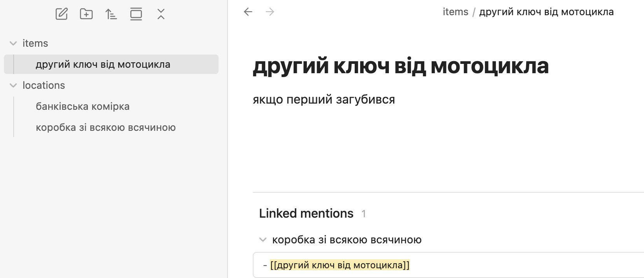The height and width of the screenshot is (278, 644).
Task: Collapse the locations folder chevron
Action: (13, 85)
